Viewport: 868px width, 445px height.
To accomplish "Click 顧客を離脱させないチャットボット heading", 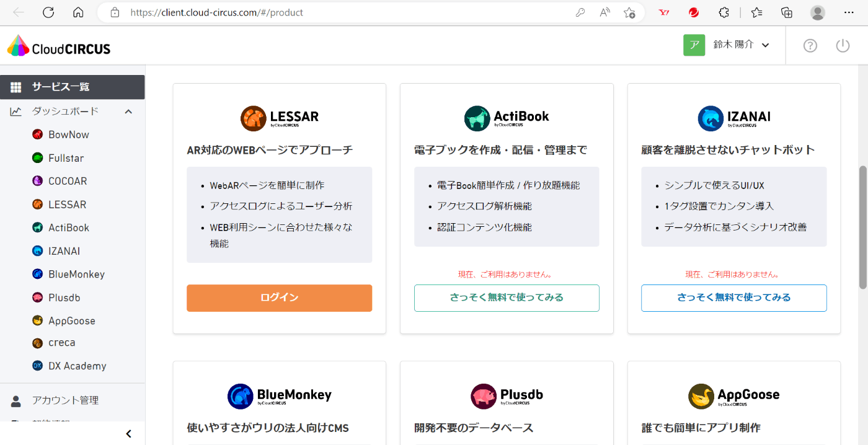I will click(728, 150).
